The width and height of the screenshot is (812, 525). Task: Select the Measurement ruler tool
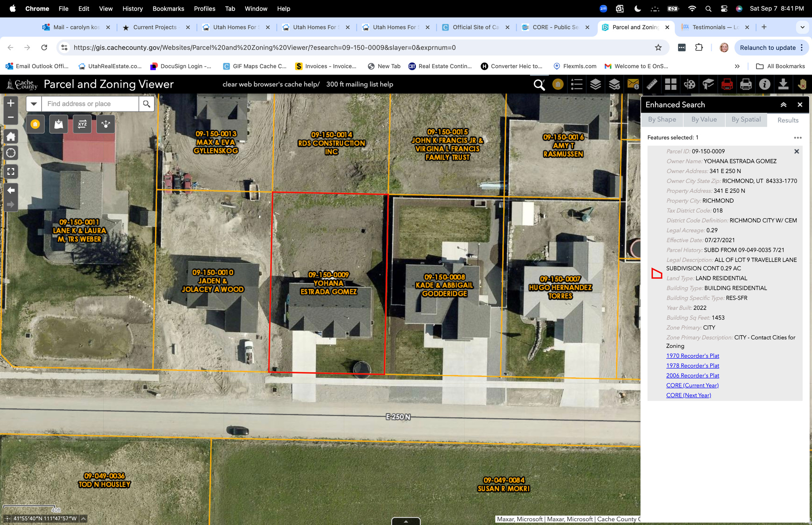click(652, 84)
